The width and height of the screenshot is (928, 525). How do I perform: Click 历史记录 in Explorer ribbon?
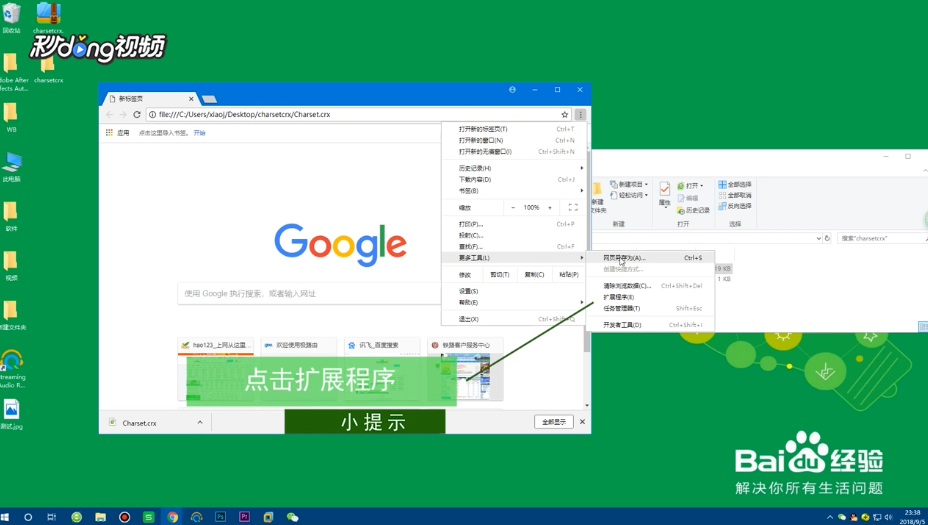(x=694, y=210)
